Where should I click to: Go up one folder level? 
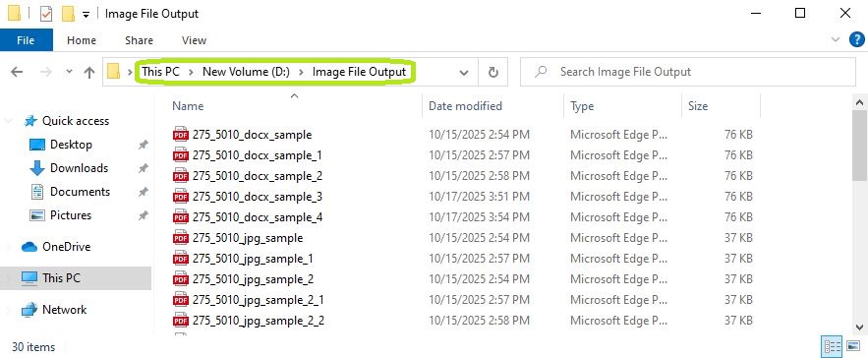(x=89, y=72)
